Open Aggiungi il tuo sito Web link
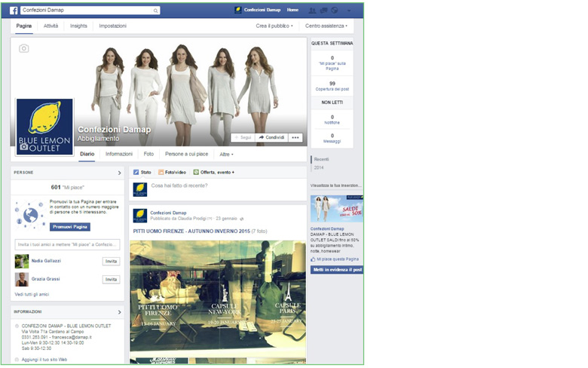Viewport: 588px width, 368px height. 44,360
